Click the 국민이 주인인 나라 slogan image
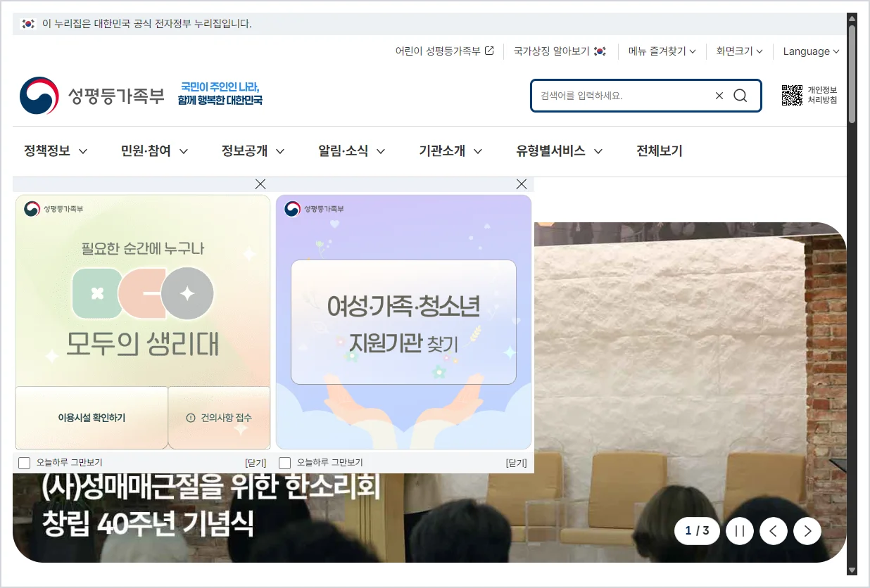Screen dimensions: 870x588 [220, 94]
